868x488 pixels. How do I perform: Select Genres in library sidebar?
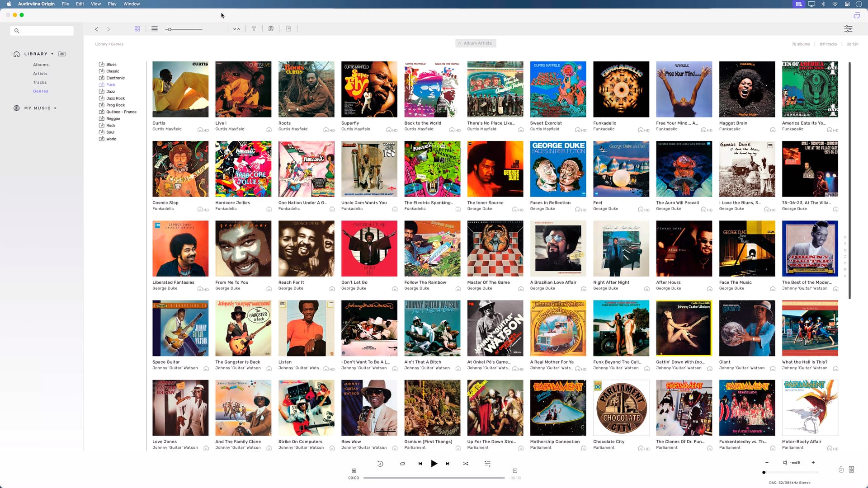[x=41, y=91]
